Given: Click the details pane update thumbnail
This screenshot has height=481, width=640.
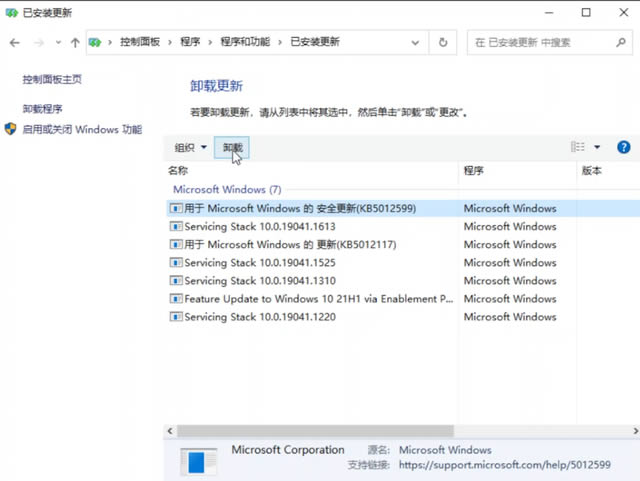Looking at the screenshot, I should [x=198, y=462].
